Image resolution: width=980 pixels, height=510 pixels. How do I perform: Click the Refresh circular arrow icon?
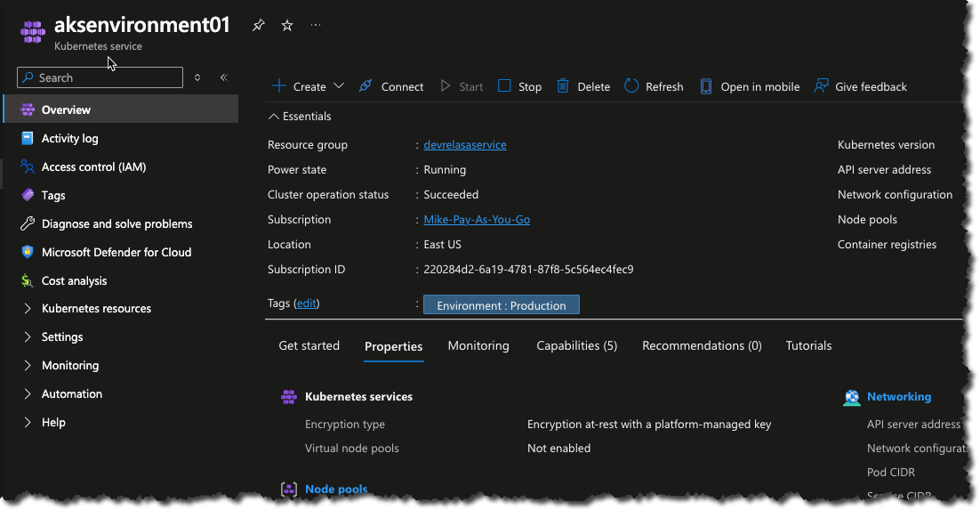tap(631, 85)
